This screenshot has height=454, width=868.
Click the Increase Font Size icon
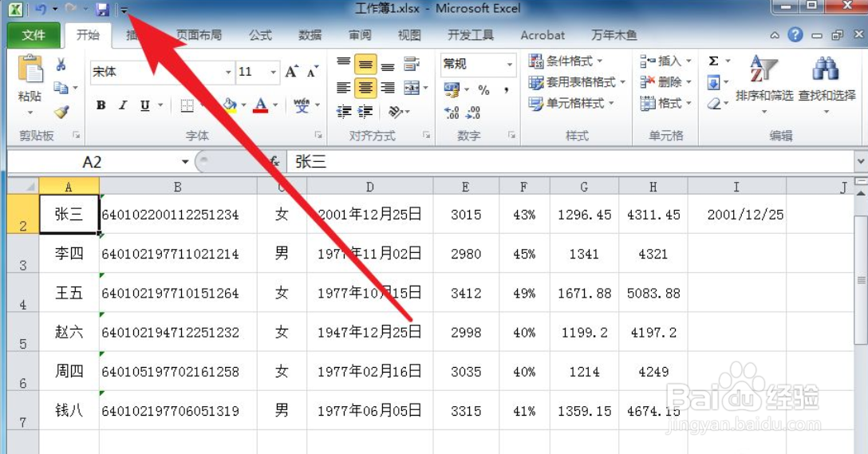coord(291,72)
